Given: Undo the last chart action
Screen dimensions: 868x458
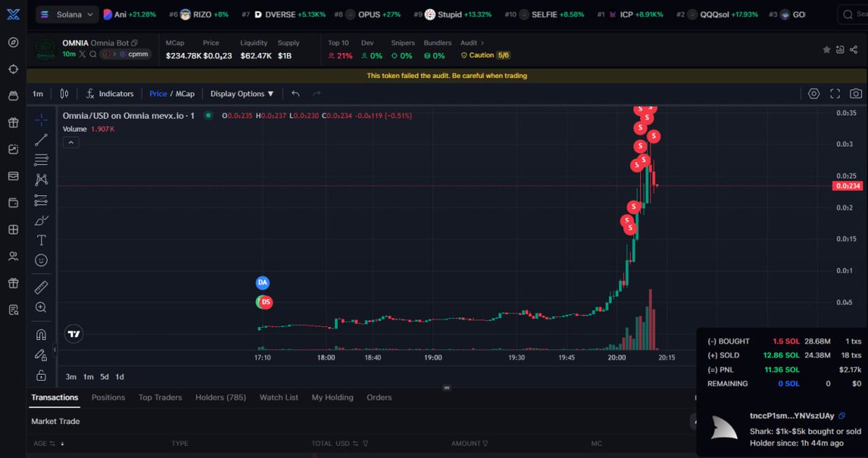Looking at the screenshot, I should click(x=295, y=93).
